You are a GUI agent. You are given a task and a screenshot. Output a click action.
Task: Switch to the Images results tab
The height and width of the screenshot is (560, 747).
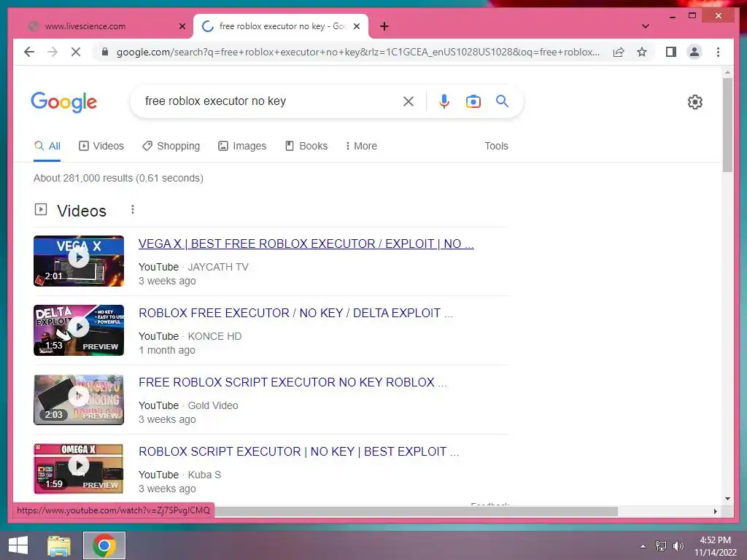pos(242,146)
